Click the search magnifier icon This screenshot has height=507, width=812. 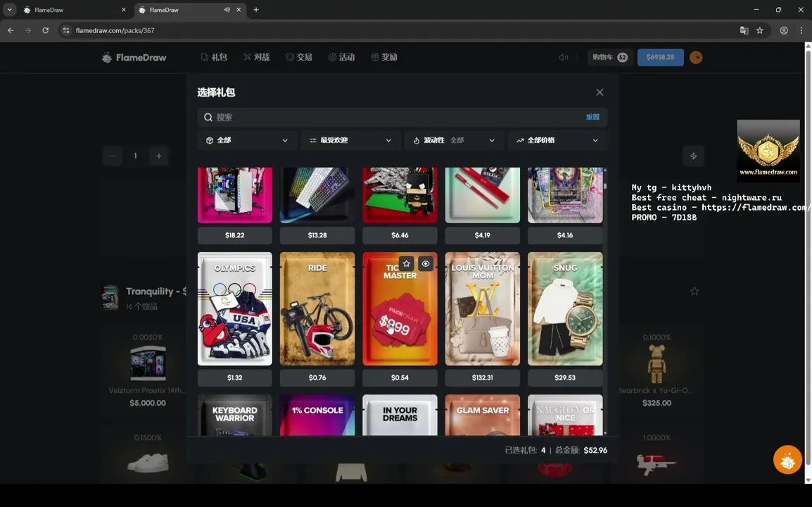click(x=208, y=117)
